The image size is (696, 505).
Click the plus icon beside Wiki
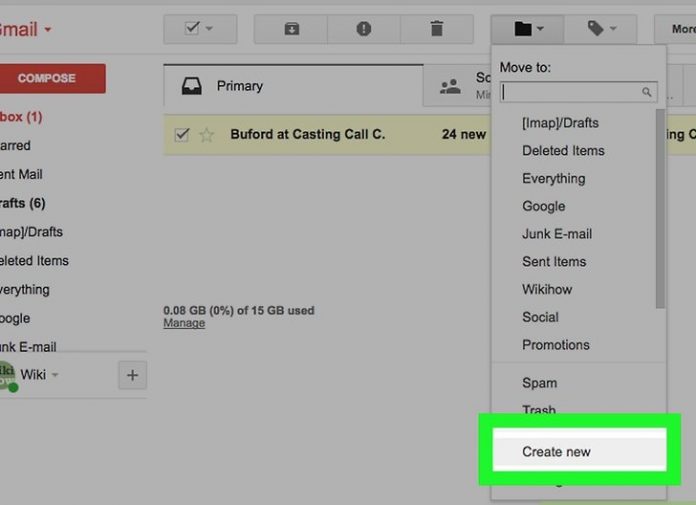pyautogui.click(x=132, y=376)
